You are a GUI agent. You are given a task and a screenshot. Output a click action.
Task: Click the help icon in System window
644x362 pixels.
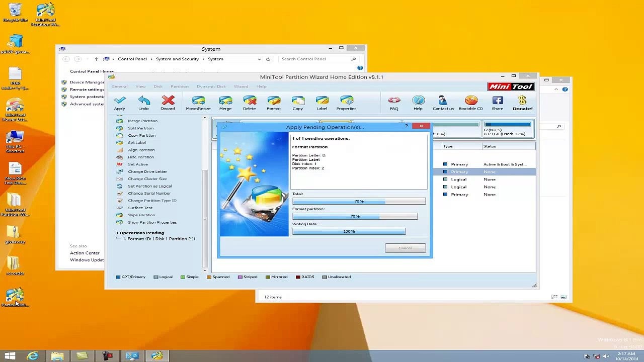click(x=360, y=68)
